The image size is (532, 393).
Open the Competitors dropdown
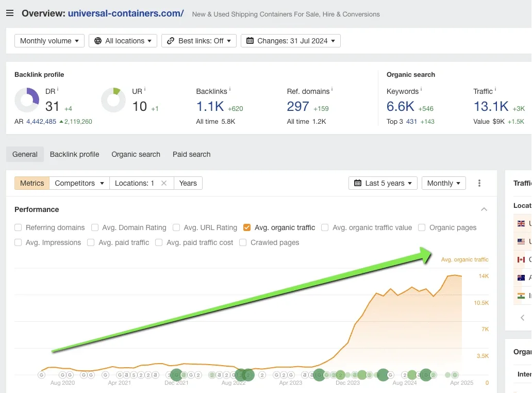click(79, 183)
